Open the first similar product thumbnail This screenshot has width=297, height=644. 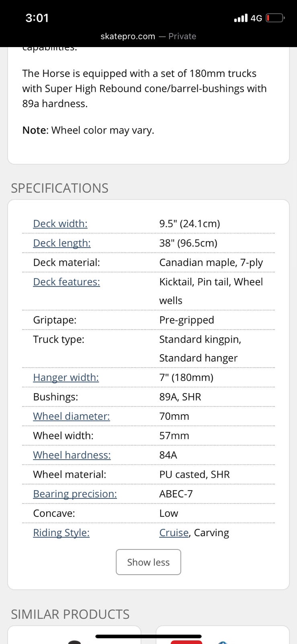74,636
